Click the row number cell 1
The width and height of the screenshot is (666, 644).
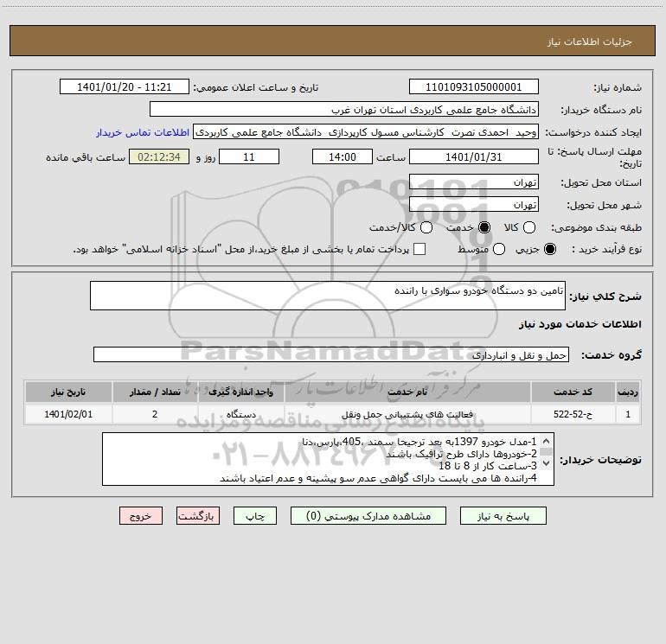[x=628, y=414]
